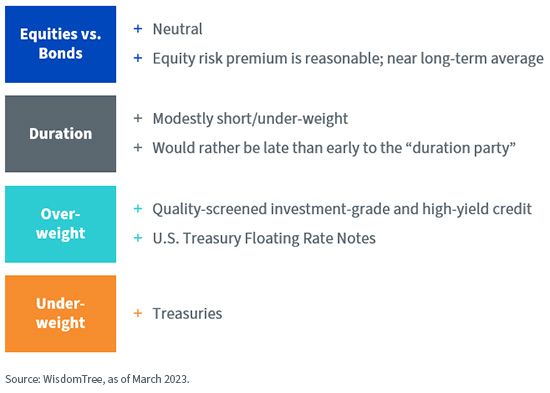Click the Equity risk premium is reasonable line
This screenshot has width=550, height=393.
point(348,59)
